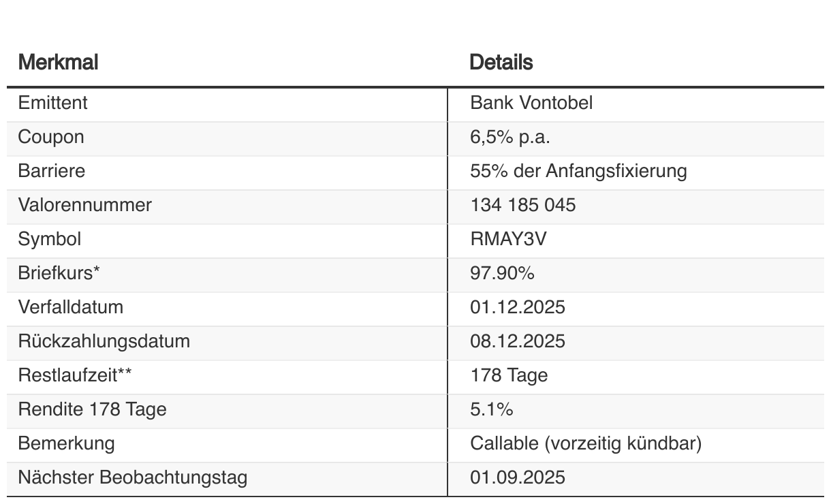The width and height of the screenshot is (831, 504).
Task: Click the Valorennummer 134 185 045
Action: point(522,205)
